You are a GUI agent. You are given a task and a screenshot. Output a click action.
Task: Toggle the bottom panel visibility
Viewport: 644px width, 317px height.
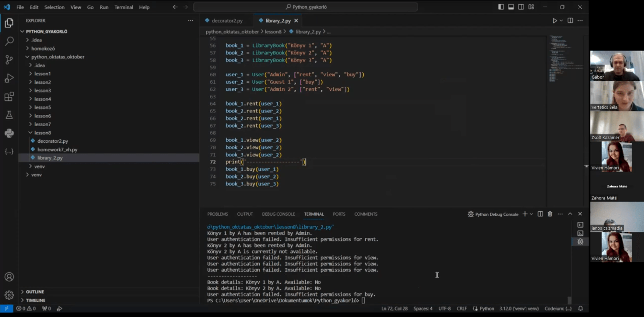[511, 7]
